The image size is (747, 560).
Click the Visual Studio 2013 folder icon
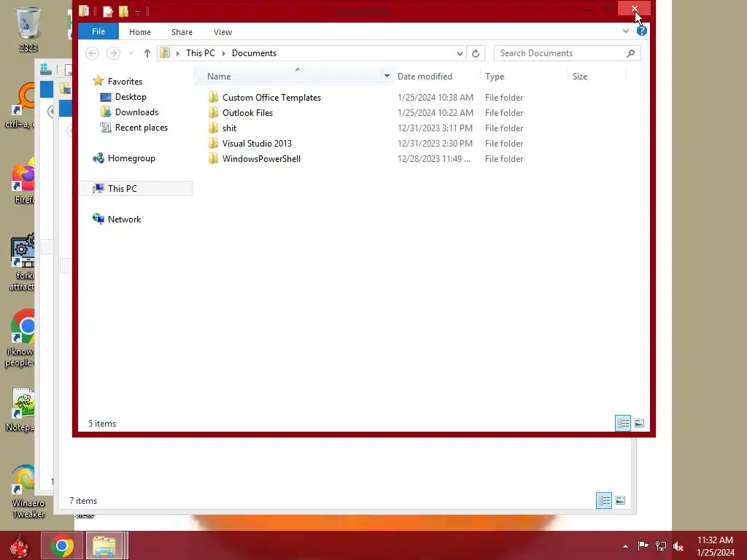pos(213,143)
